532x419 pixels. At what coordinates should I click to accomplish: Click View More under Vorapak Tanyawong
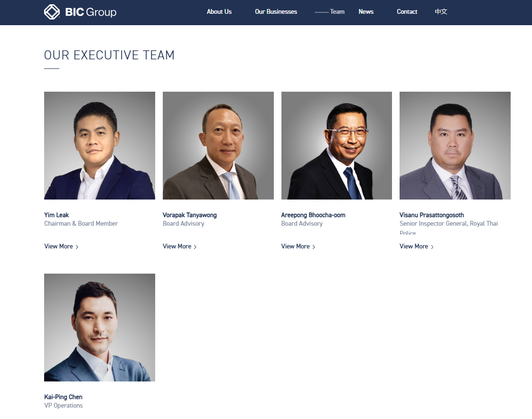pyautogui.click(x=177, y=247)
